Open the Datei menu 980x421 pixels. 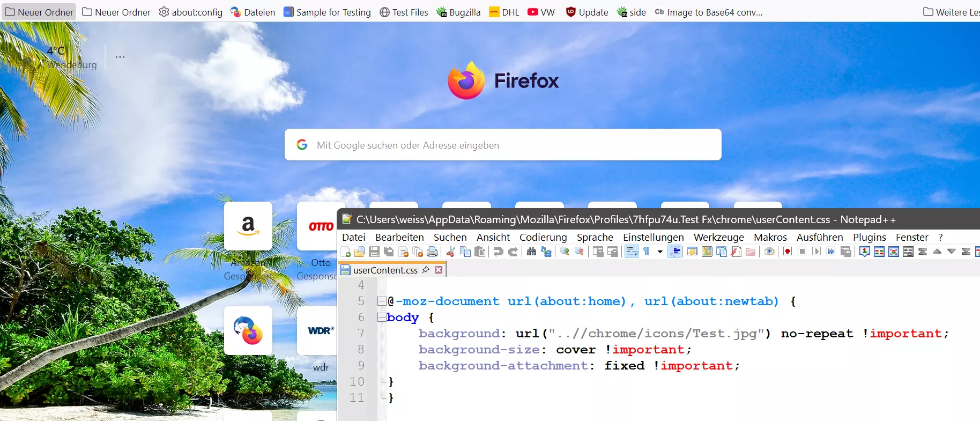pos(354,237)
